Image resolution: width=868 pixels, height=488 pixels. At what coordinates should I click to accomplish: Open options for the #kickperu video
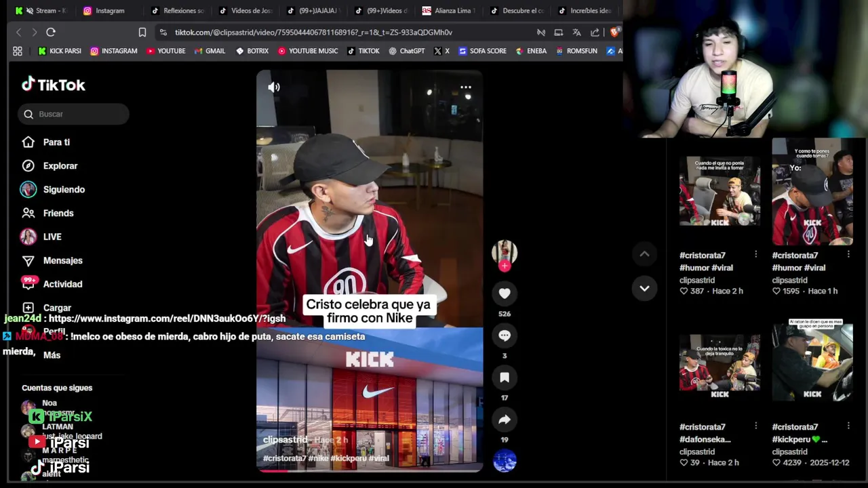click(x=848, y=426)
